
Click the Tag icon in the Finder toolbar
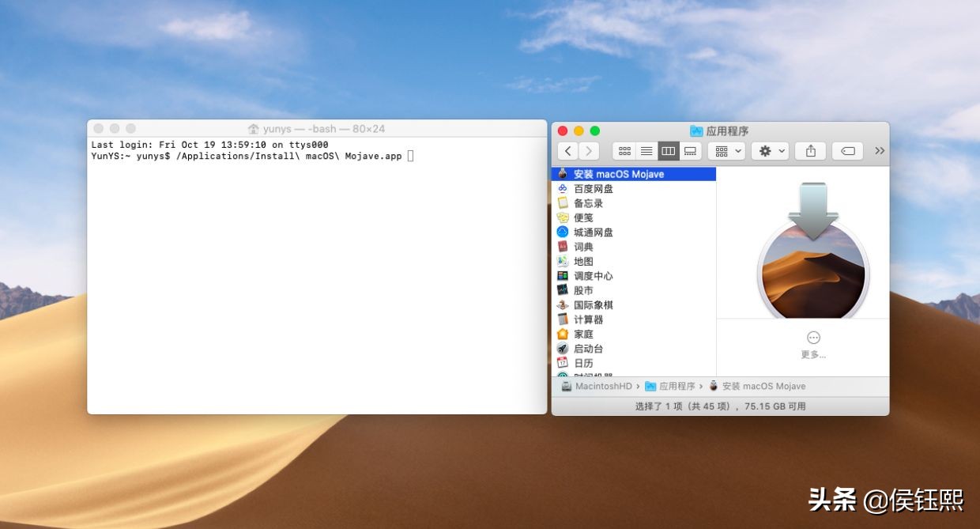846,150
